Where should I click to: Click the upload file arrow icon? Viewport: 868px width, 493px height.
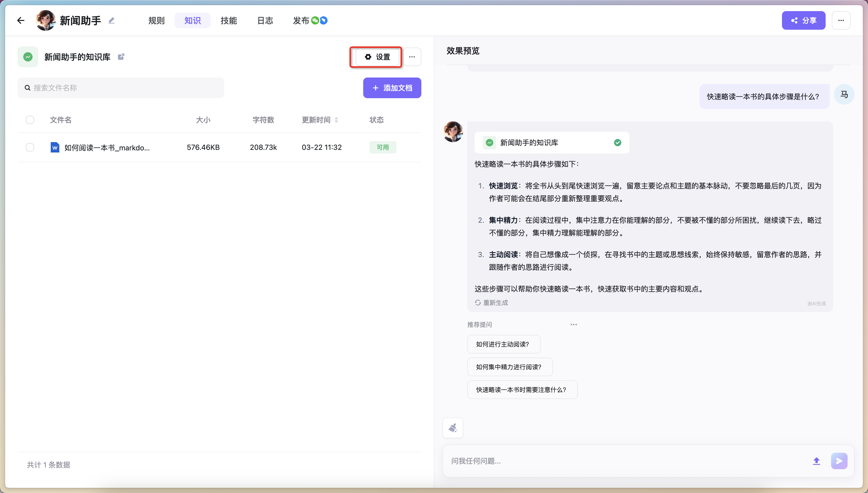(817, 461)
